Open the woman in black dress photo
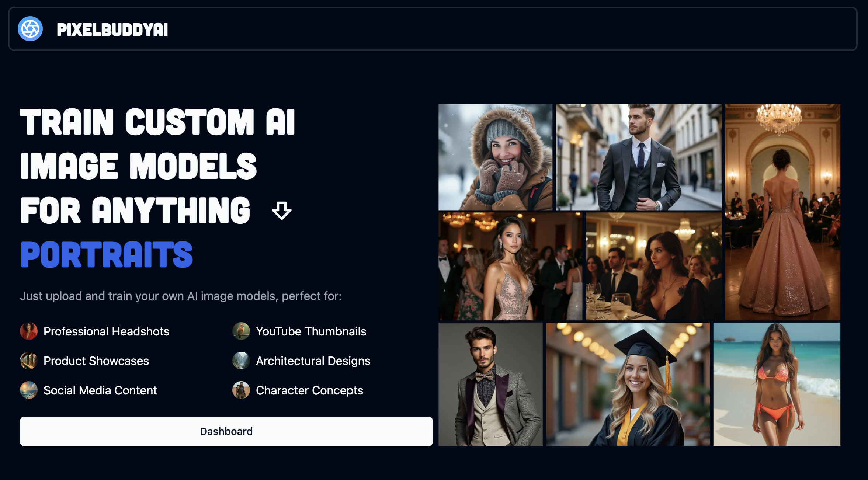The height and width of the screenshot is (480, 868). [653, 266]
